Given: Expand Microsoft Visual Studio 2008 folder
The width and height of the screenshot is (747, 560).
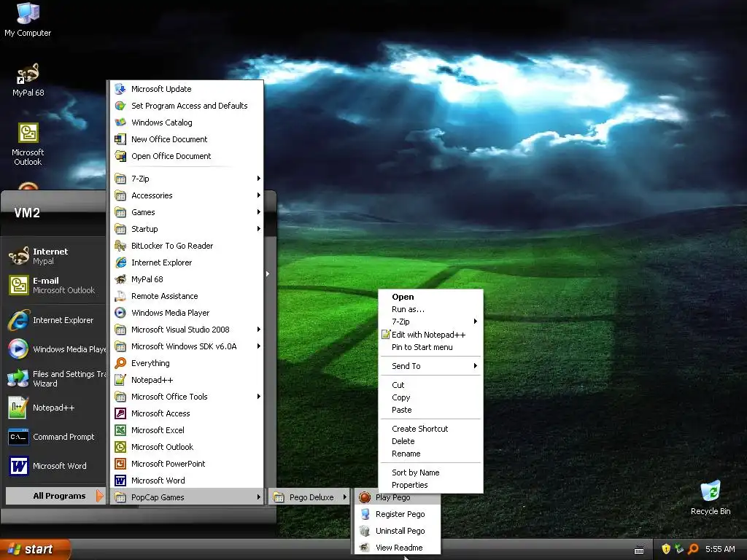Looking at the screenshot, I should [x=187, y=330].
